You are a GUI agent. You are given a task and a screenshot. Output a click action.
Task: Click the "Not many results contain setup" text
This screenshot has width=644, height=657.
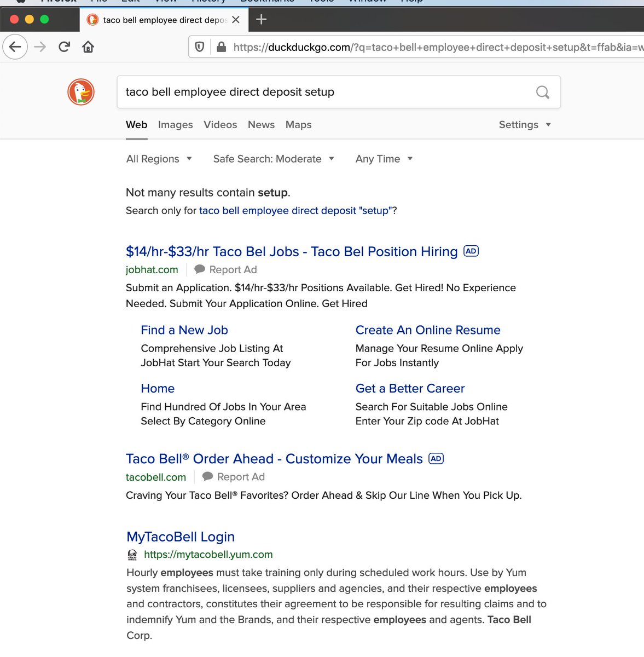click(208, 193)
